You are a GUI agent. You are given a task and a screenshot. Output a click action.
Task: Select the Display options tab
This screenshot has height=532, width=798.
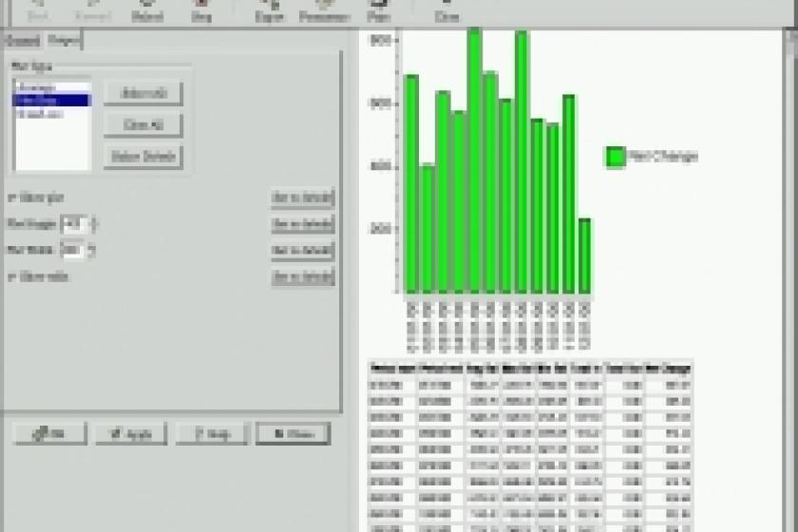click(x=63, y=40)
